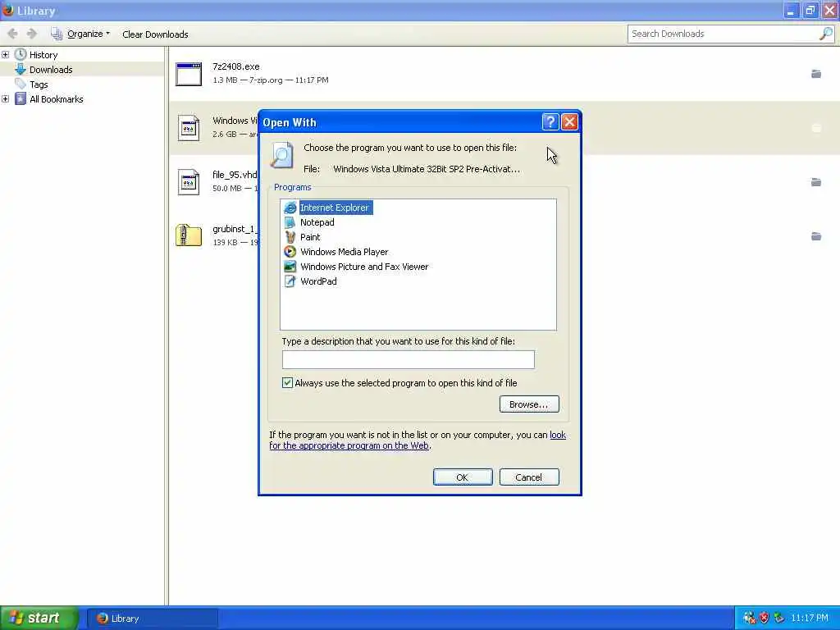Click the Tags icon in sidebar

[21, 84]
